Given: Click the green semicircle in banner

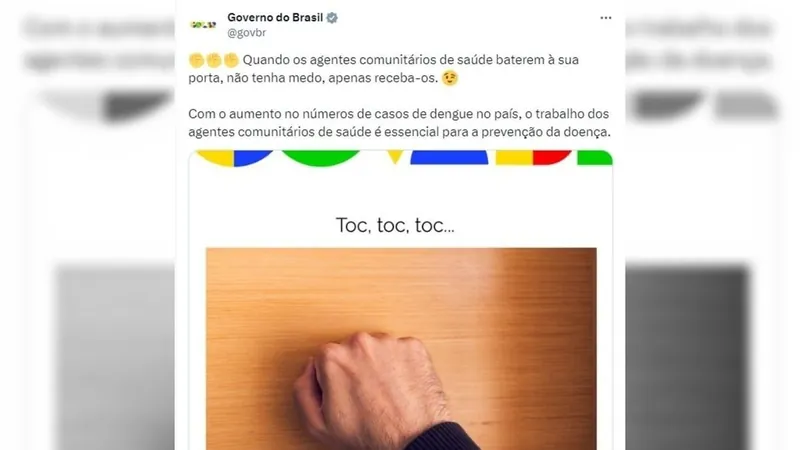Looking at the screenshot, I should [x=320, y=157].
